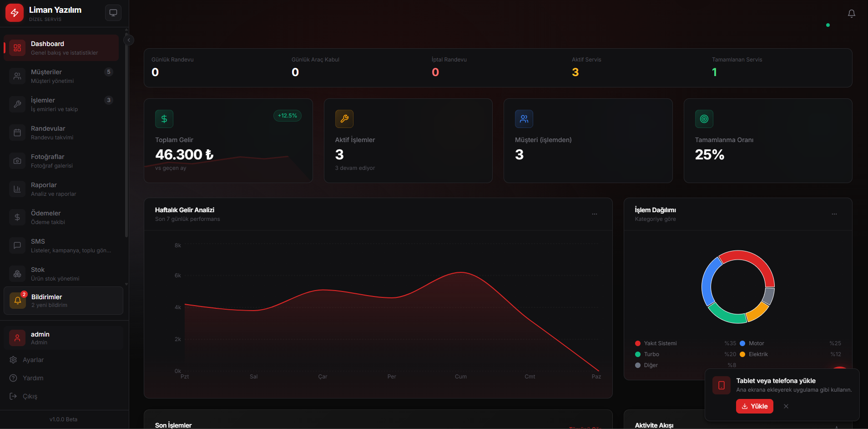Click the red Yakıt Sistemi legend dot
868x429 pixels.
click(638, 343)
